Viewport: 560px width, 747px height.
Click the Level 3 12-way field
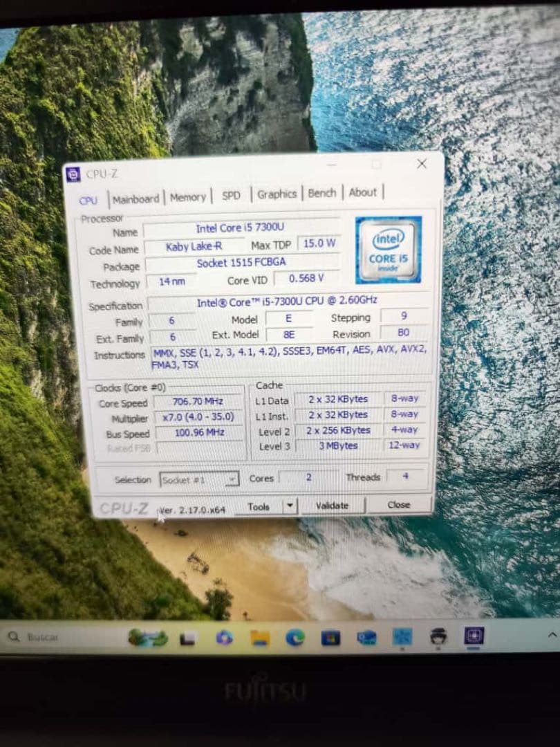click(404, 445)
